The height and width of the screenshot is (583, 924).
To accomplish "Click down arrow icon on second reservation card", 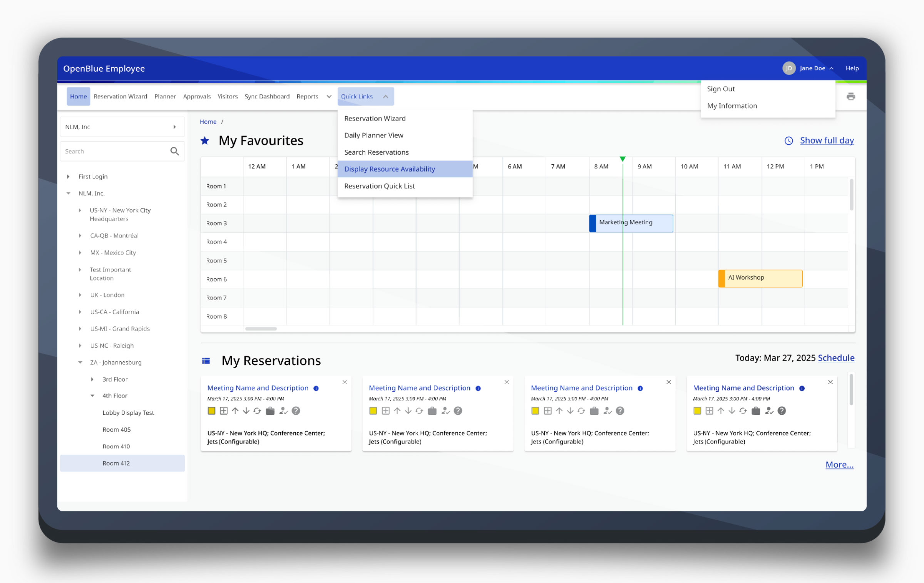I will (x=408, y=411).
